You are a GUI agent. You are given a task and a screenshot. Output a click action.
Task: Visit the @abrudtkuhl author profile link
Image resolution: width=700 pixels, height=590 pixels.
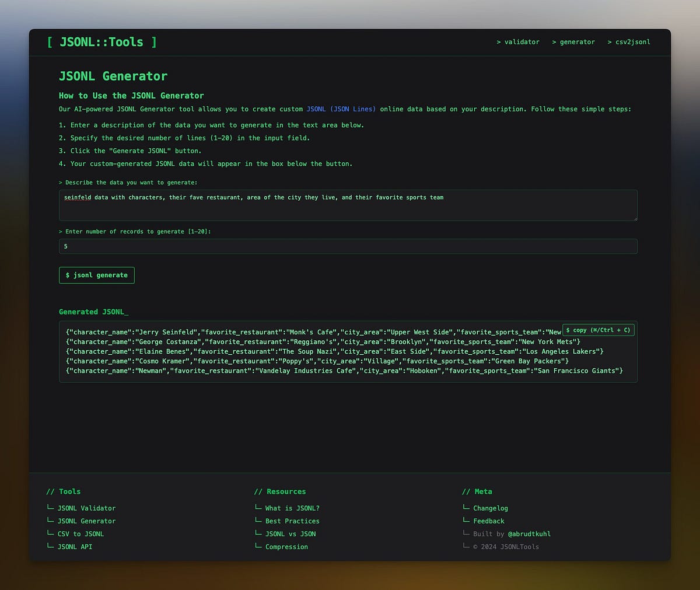530,533
